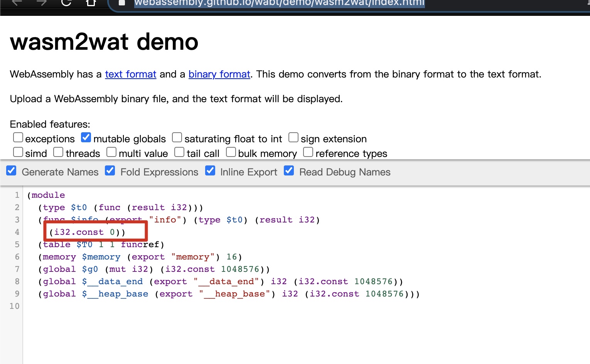
Task: Enable the exceptions feature checkbox
Action: pos(18,137)
